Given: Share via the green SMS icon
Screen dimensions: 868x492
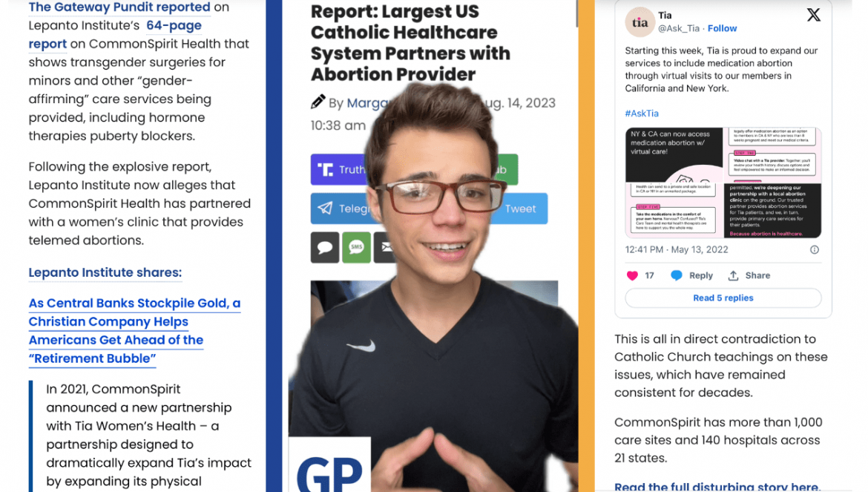Looking at the screenshot, I should click(x=357, y=247).
